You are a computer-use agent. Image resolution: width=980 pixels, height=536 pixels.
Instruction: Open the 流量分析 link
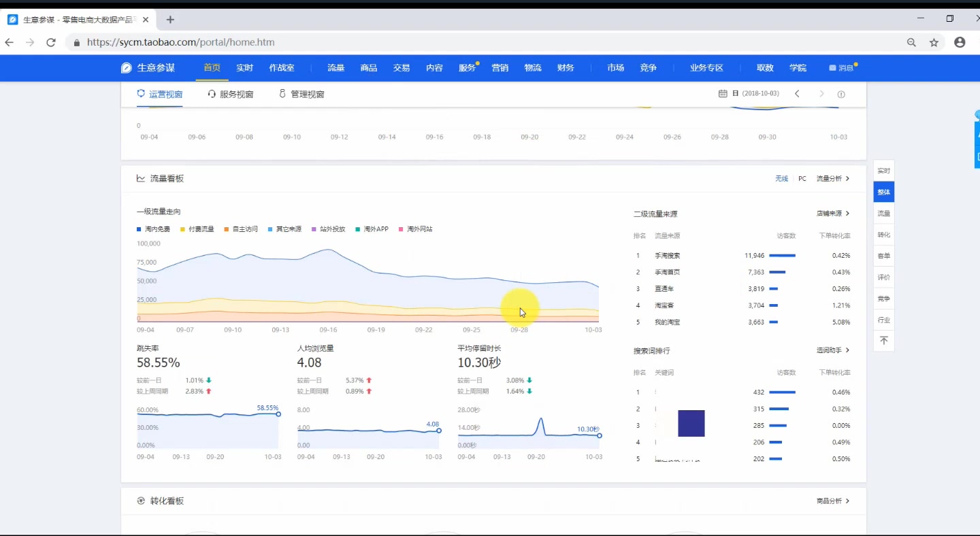[x=833, y=178]
